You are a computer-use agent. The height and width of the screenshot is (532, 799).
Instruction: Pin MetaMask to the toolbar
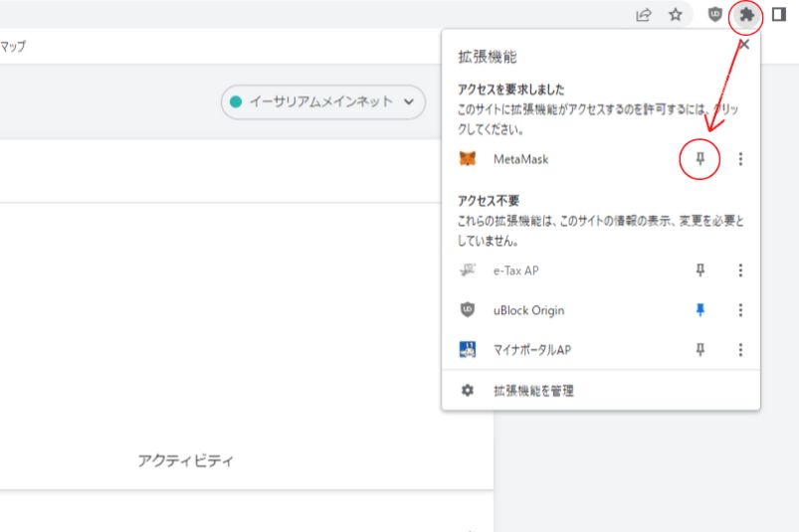click(700, 159)
